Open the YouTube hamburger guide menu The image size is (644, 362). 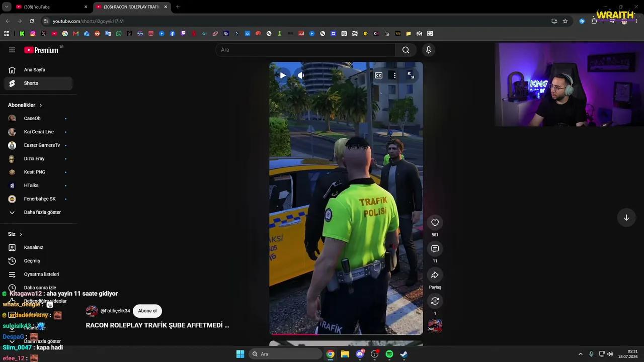click(x=12, y=50)
